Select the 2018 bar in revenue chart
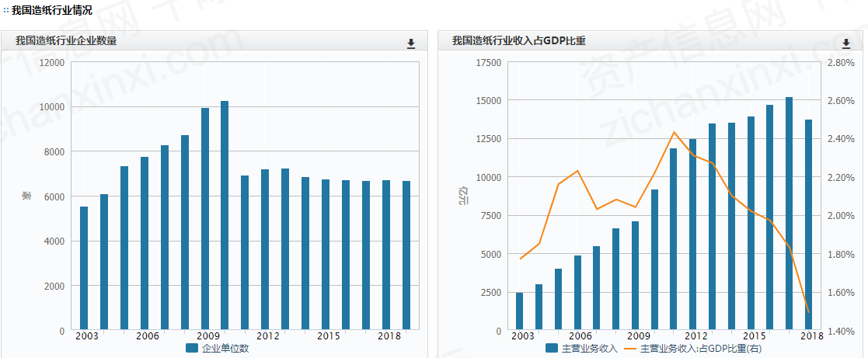868x358 pixels. click(808, 225)
